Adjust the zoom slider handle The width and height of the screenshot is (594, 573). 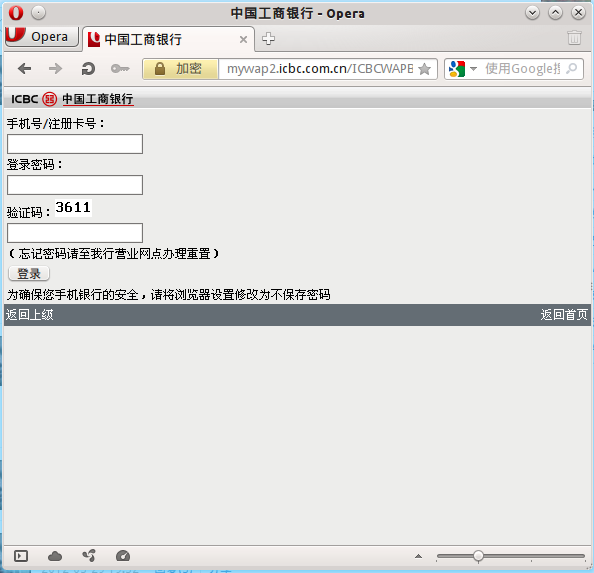tap(478, 556)
